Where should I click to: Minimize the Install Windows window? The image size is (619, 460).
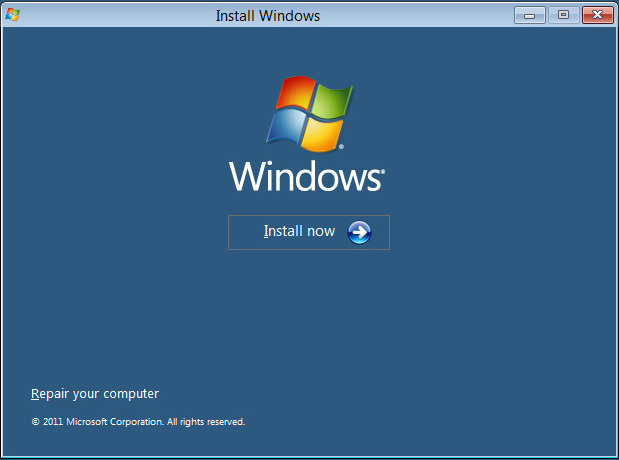tap(530, 15)
